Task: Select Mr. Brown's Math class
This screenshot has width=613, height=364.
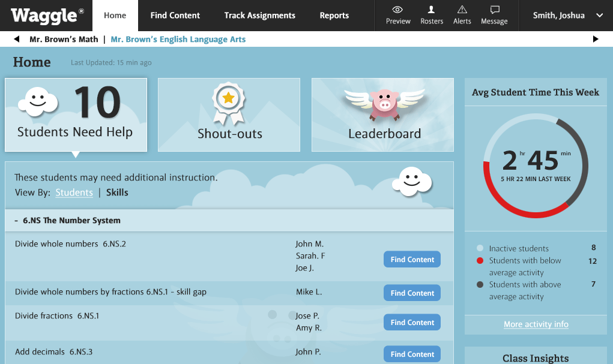Action: tap(64, 40)
